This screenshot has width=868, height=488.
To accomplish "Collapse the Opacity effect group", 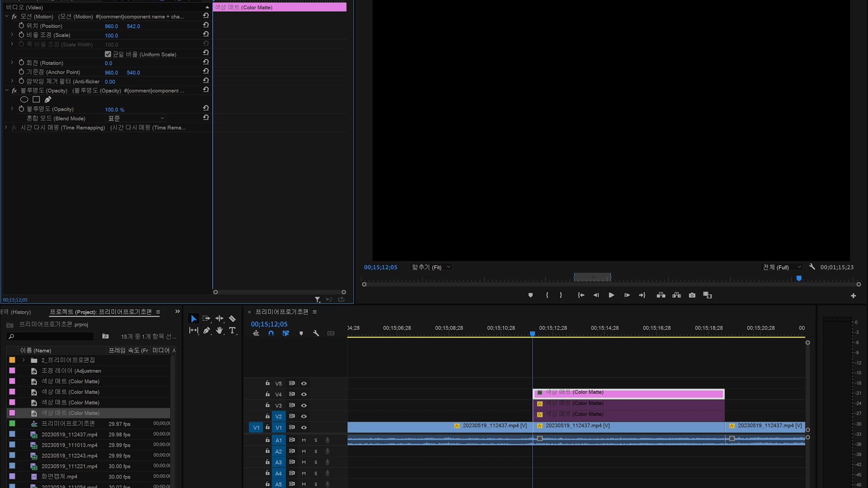I will pos(7,90).
